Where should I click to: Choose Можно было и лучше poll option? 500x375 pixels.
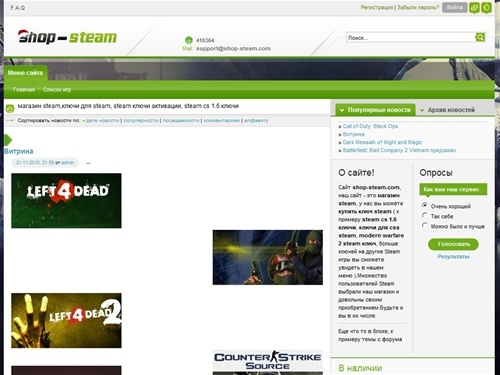424,225
